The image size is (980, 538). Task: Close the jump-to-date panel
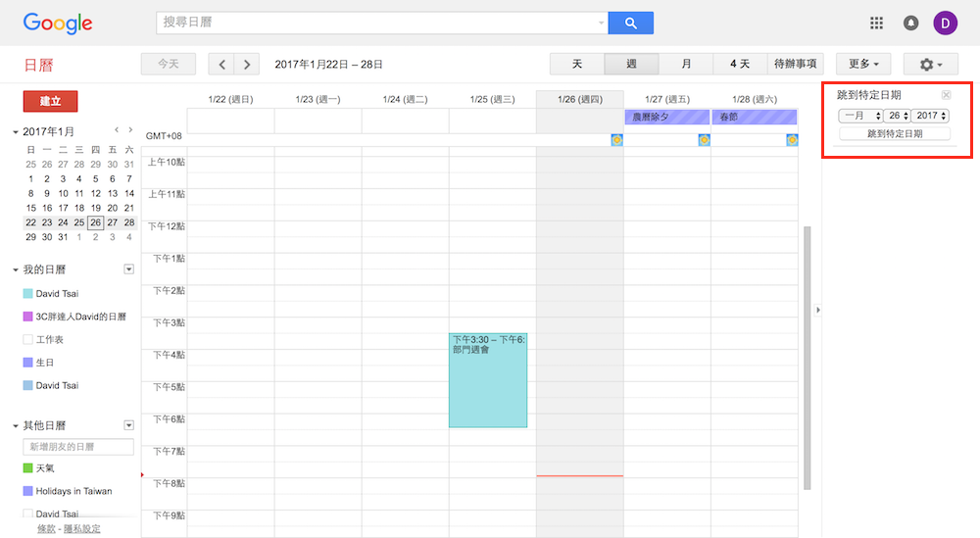pyautogui.click(x=946, y=95)
